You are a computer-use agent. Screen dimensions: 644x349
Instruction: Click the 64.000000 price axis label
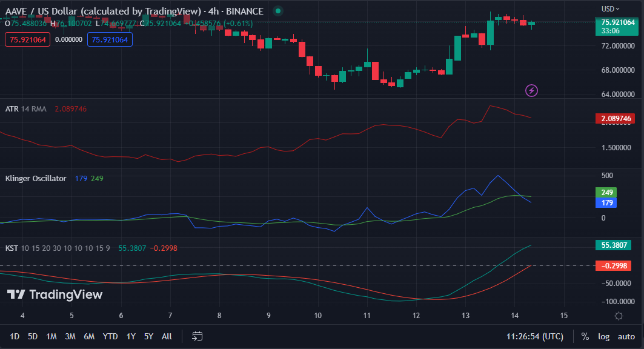pyautogui.click(x=618, y=94)
